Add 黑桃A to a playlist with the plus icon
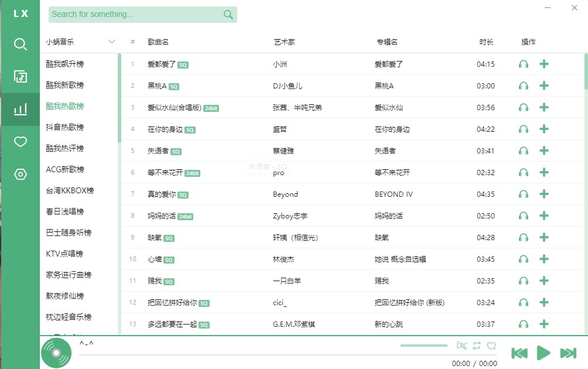The height and width of the screenshot is (369, 588). pyautogui.click(x=544, y=86)
